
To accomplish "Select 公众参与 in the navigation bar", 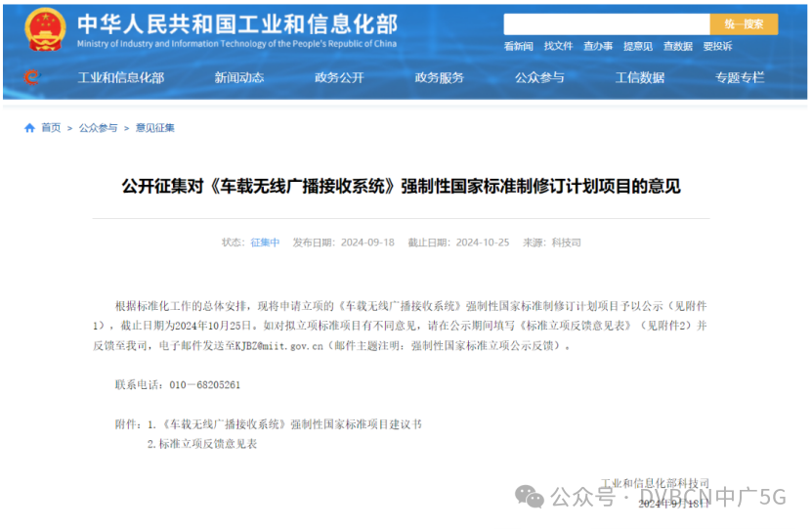I will coord(539,78).
